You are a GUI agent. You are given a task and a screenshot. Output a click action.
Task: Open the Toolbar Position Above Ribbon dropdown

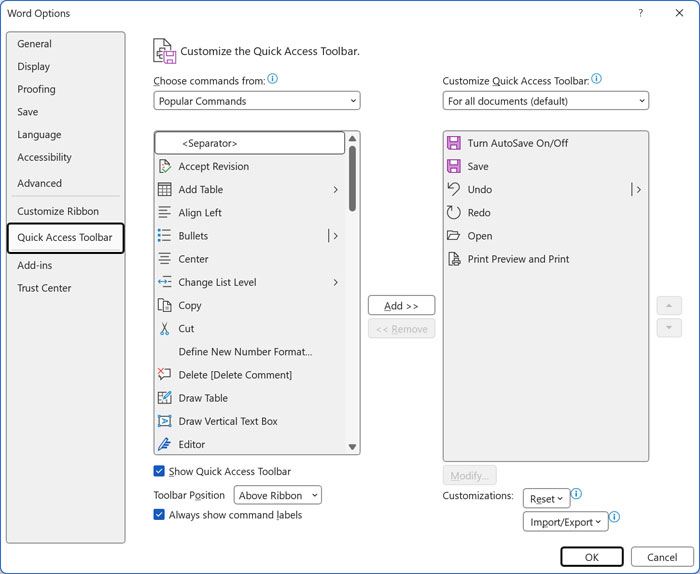click(278, 495)
